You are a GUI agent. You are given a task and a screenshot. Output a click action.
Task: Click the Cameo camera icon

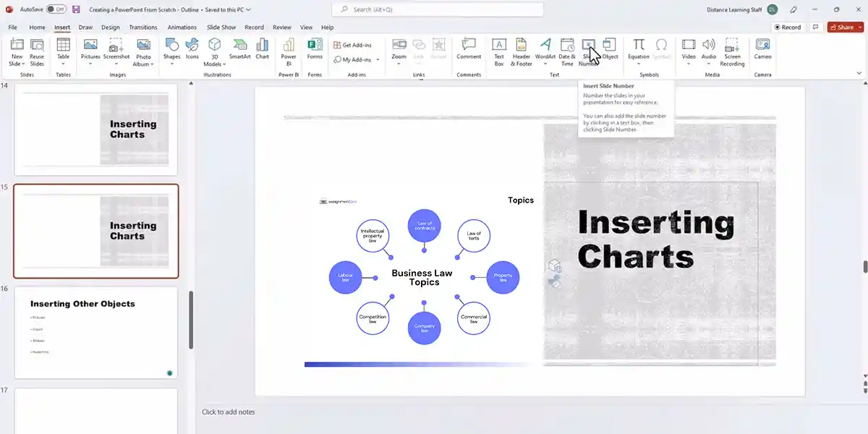click(762, 49)
